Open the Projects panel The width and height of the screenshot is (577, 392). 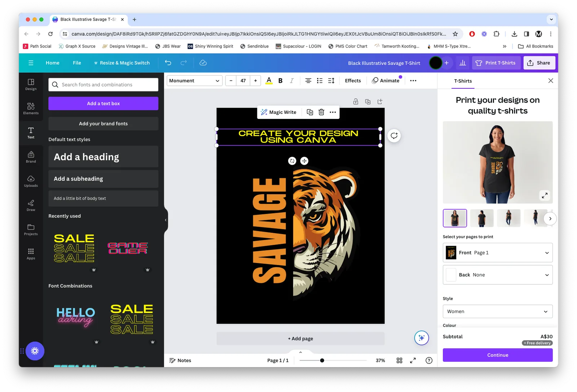click(31, 230)
